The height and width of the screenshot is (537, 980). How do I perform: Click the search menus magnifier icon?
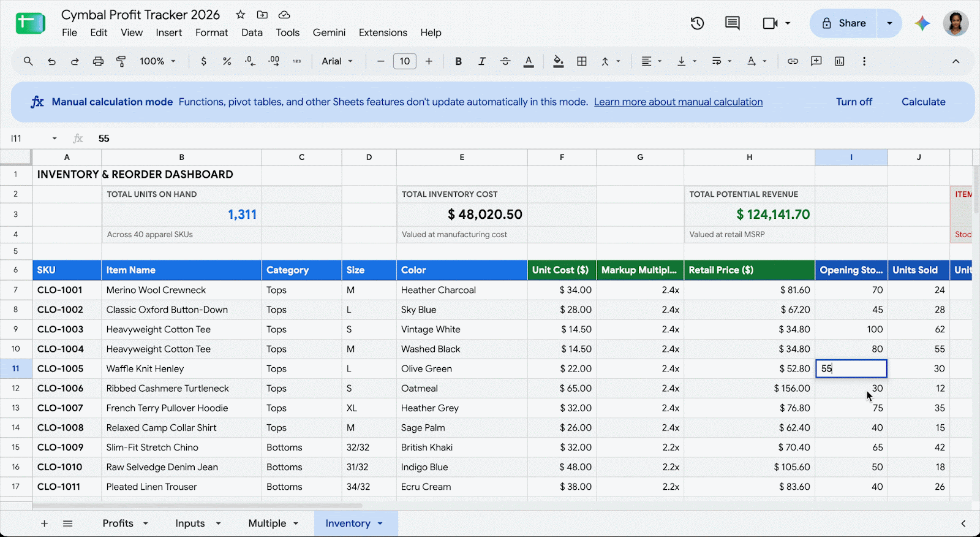tap(28, 61)
